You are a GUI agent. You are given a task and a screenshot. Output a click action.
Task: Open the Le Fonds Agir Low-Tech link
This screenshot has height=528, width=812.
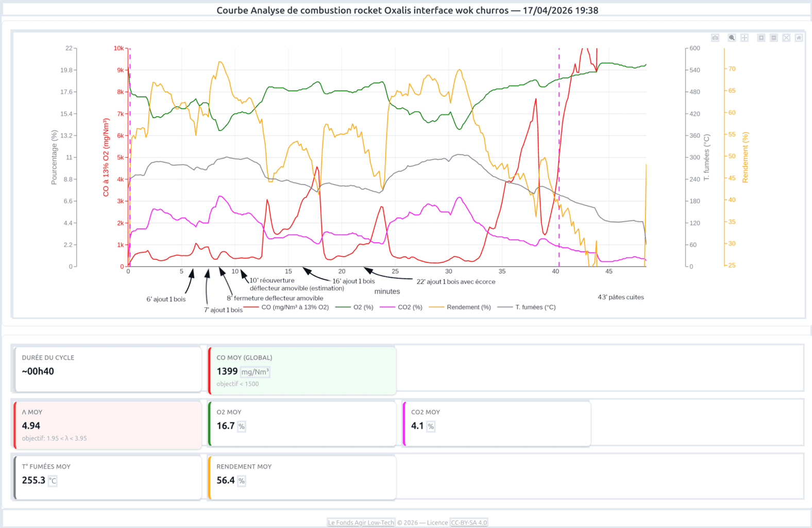coord(361,522)
